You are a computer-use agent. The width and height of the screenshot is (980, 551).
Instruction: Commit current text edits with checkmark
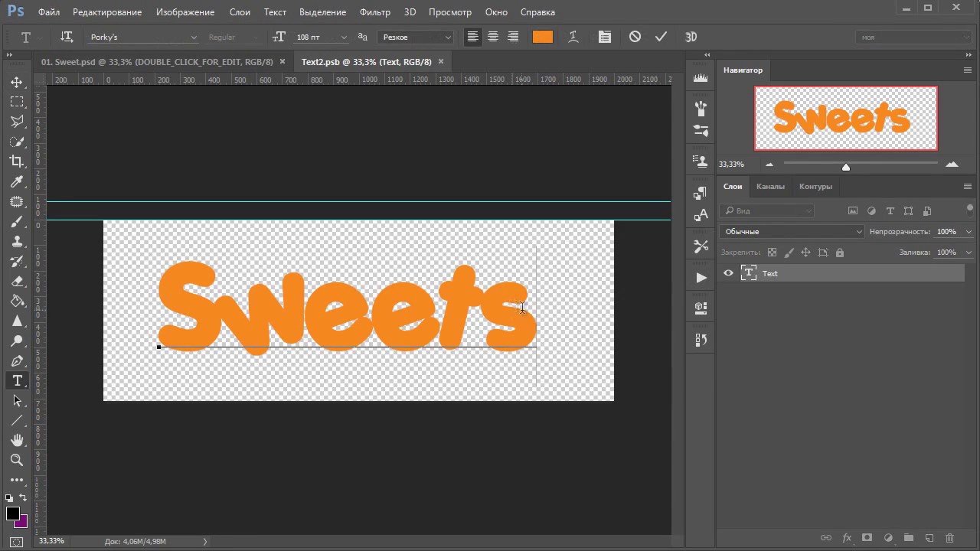click(661, 37)
